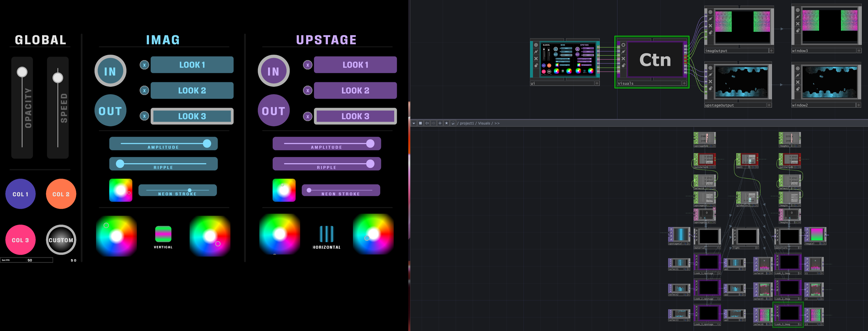
Task: Click the X bypass flag on the visuals node
Action: (623, 59)
